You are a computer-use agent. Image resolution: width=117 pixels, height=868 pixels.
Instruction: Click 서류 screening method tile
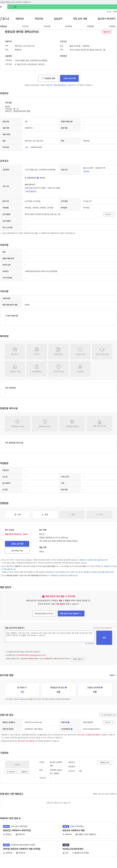pyautogui.click(x=18, y=515)
